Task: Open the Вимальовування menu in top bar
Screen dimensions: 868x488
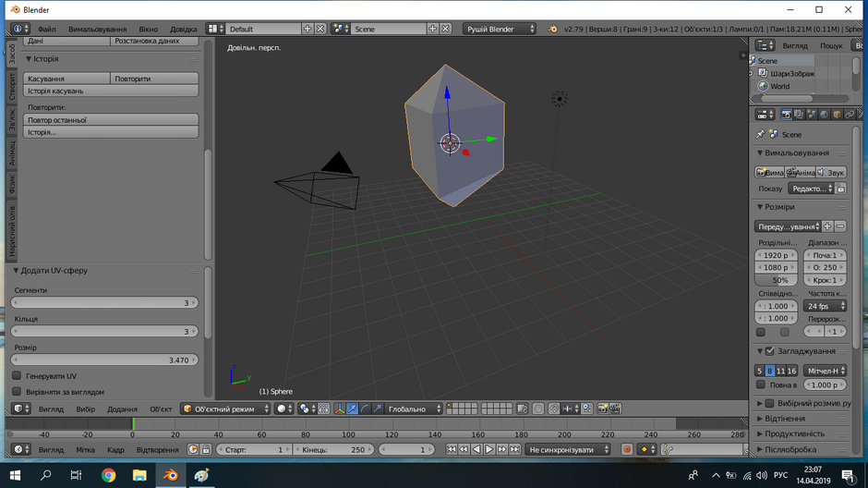Action: (98, 29)
